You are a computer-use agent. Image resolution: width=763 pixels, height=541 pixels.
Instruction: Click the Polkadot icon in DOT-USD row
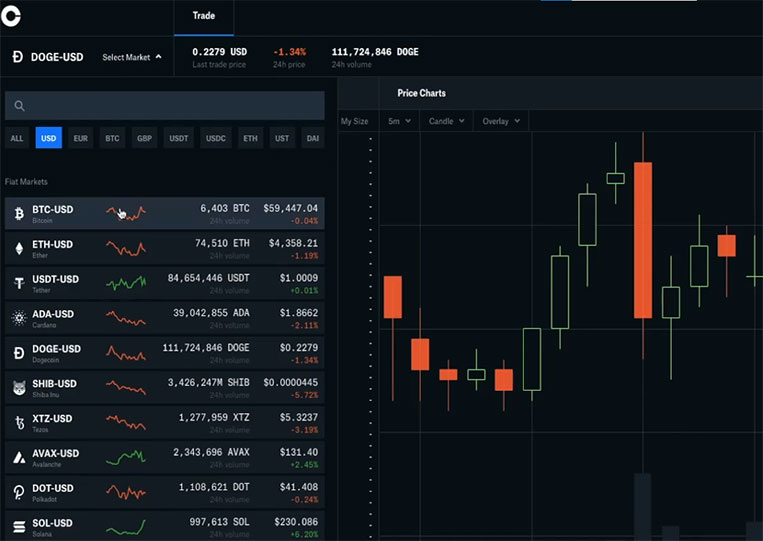tap(19, 492)
